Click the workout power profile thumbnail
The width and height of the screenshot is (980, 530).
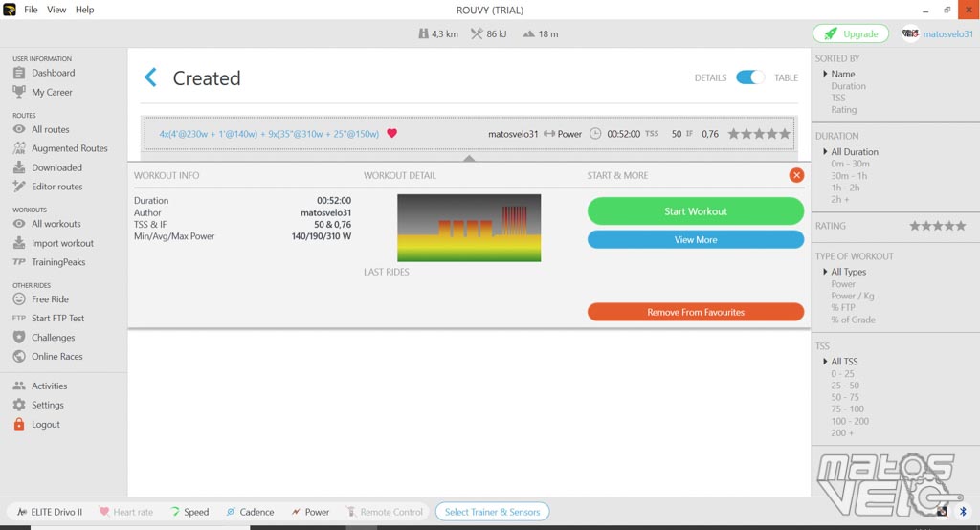(469, 228)
